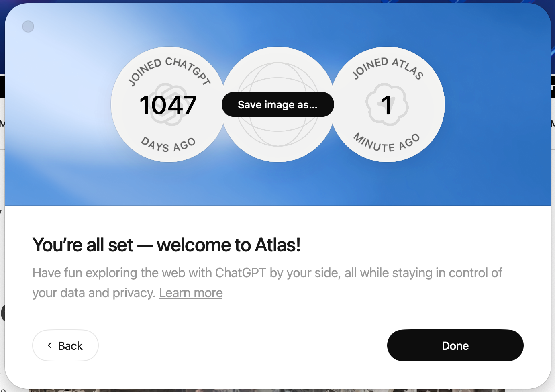This screenshot has width=555, height=392.
Task: Open the Learn more link
Action: click(191, 293)
